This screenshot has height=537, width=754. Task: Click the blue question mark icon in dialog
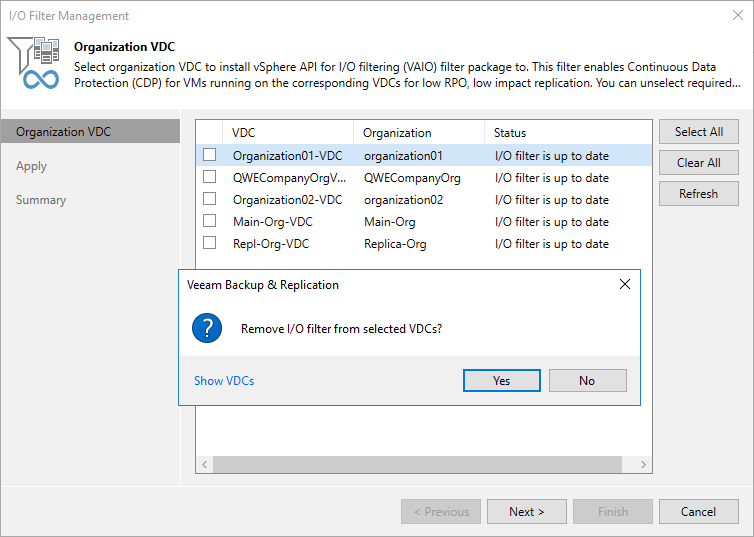pos(207,328)
